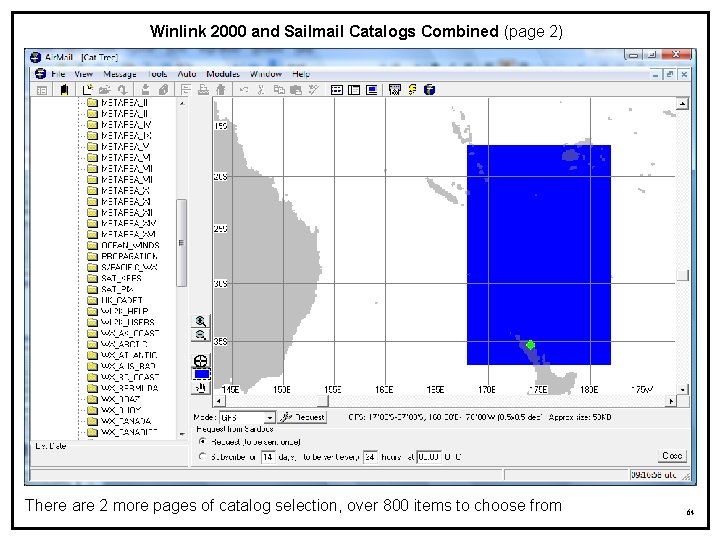
Task: Select the WX_ARCTIC catalog folder
Action: point(118,344)
